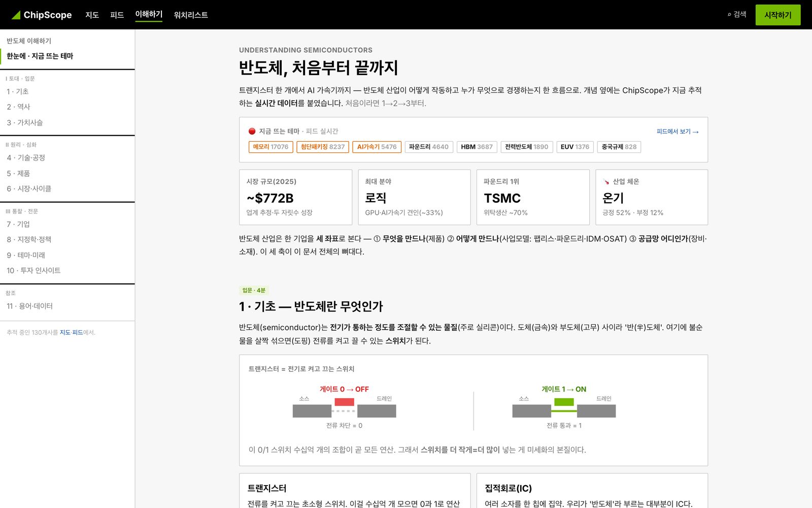Open the 지도 nav menu item
This screenshot has width=812, height=508.
coord(92,15)
